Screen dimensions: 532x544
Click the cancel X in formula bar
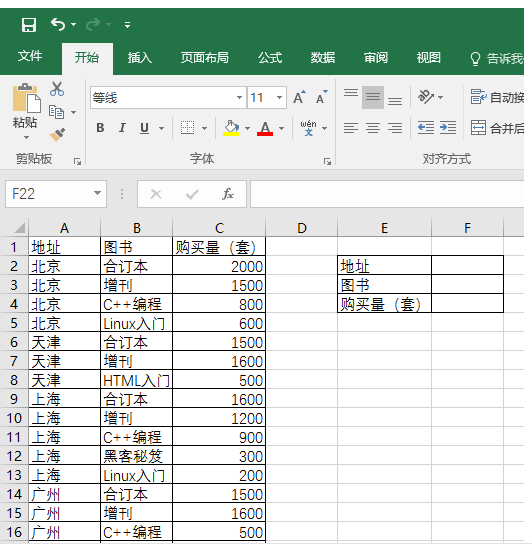pos(156,194)
